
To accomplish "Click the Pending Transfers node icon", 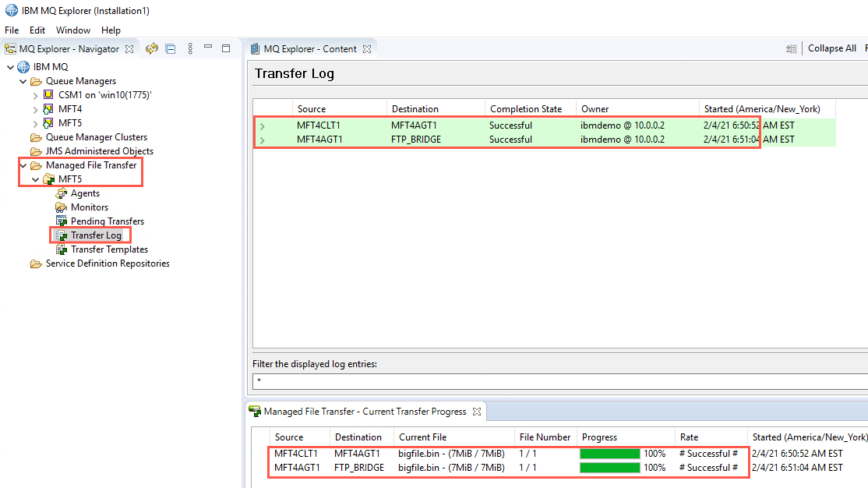I will (x=61, y=221).
